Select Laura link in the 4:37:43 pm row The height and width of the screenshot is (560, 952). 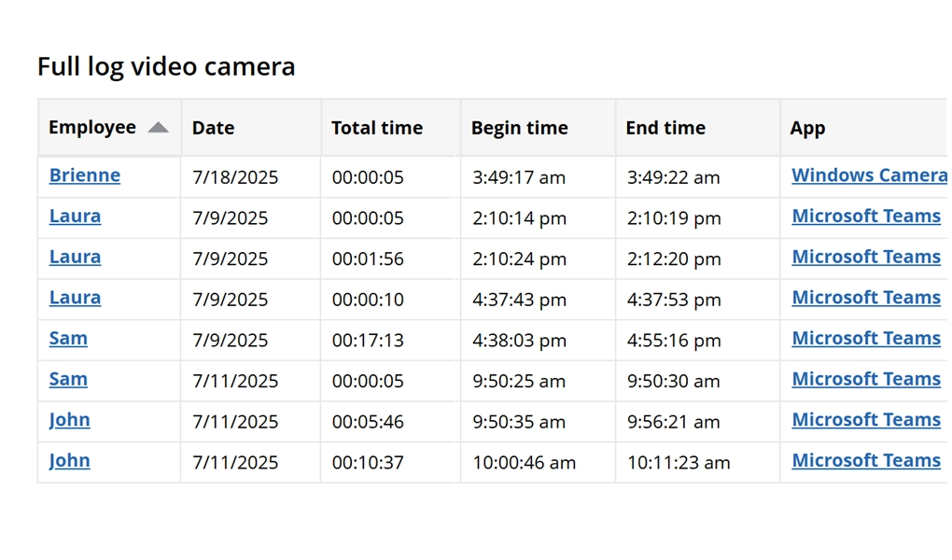click(x=75, y=298)
